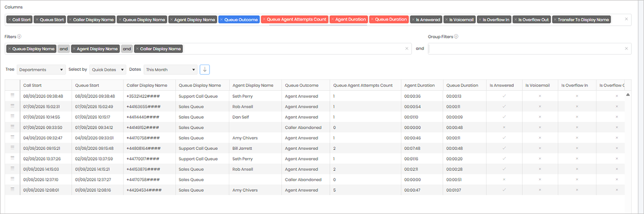Viewport: 644px width, 214px height.
Task: Open row menu for Dan Self call
Action: click(x=12, y=117)
